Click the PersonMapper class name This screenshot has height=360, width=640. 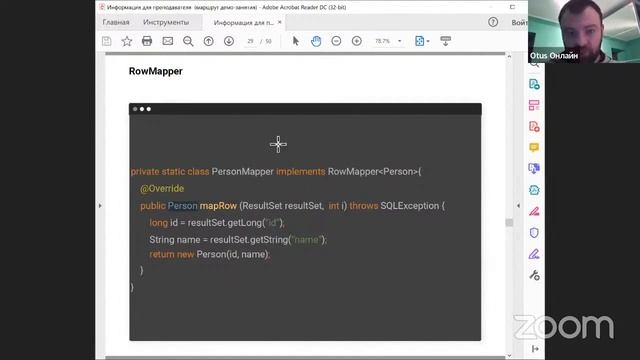point(242,171)
